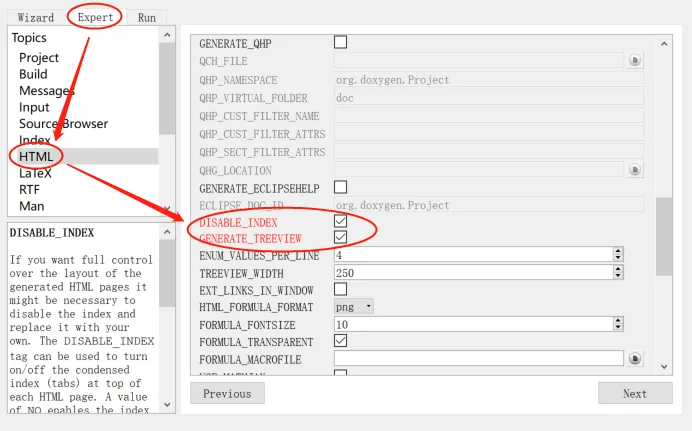Uncheck the DISABLE_INDEX checkbox
Image resolution: width=692 pixels, height=431 pixels.
(340, 221)
